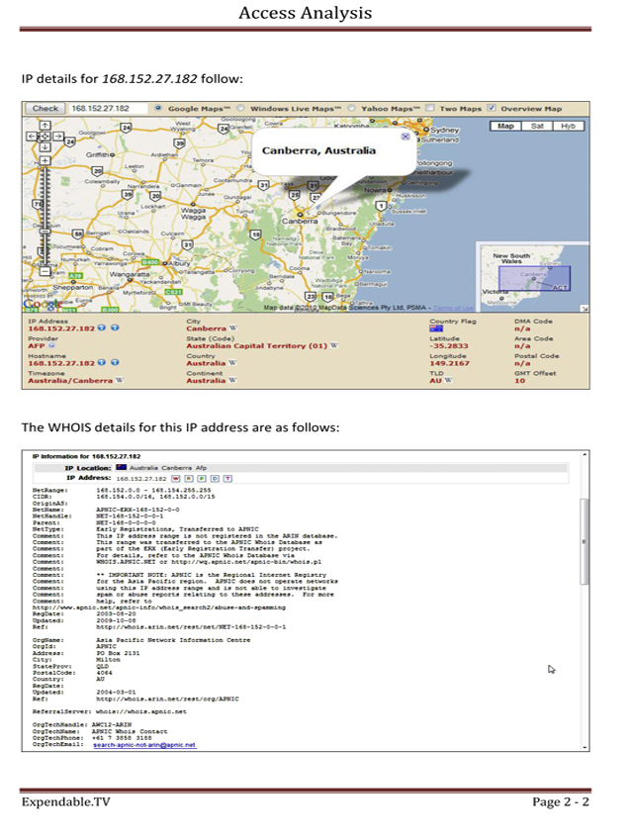Click the P icon in WHOIS IP Address row
The image size is (633, 840).
click(x=202, y=479)
